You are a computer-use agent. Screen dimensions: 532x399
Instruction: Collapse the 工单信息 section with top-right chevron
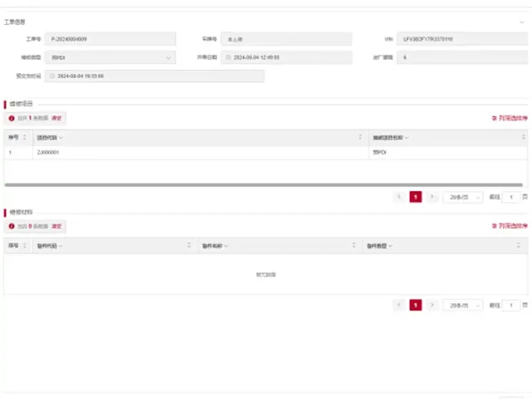coord(521,22)
